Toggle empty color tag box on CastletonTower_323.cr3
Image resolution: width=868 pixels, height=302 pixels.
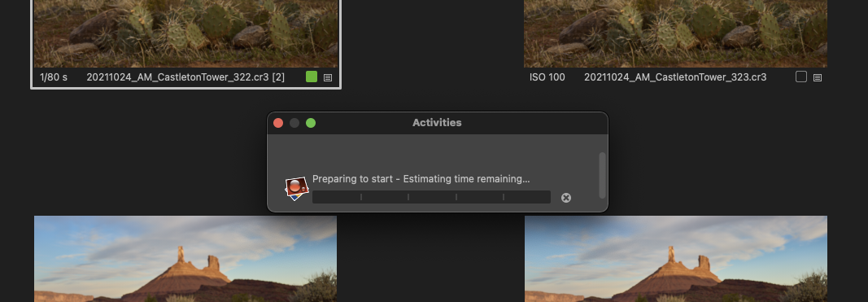pyautogui.click(x=801, y=77)
